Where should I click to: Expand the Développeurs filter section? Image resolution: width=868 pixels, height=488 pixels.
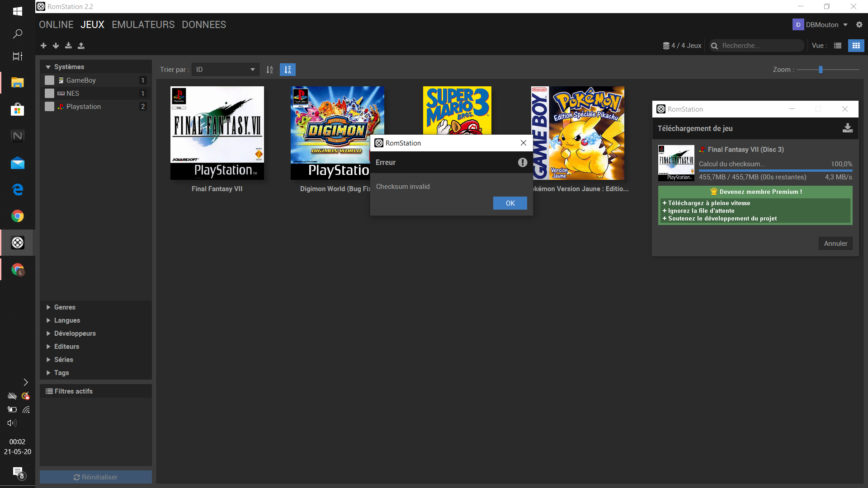click(48, 333)
